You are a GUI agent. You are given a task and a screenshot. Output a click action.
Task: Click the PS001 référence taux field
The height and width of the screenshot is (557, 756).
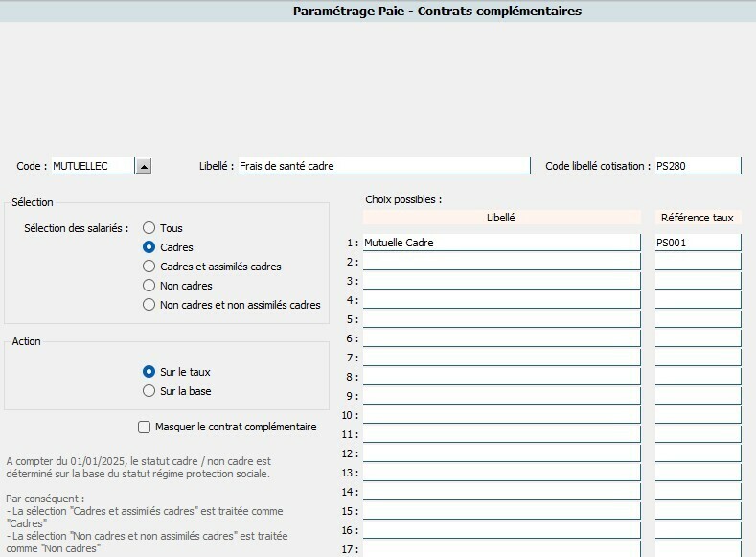[699, 243]
